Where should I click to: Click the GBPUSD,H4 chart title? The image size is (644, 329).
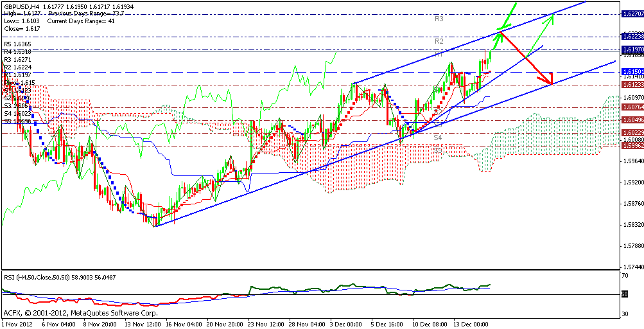coord(21,6)
